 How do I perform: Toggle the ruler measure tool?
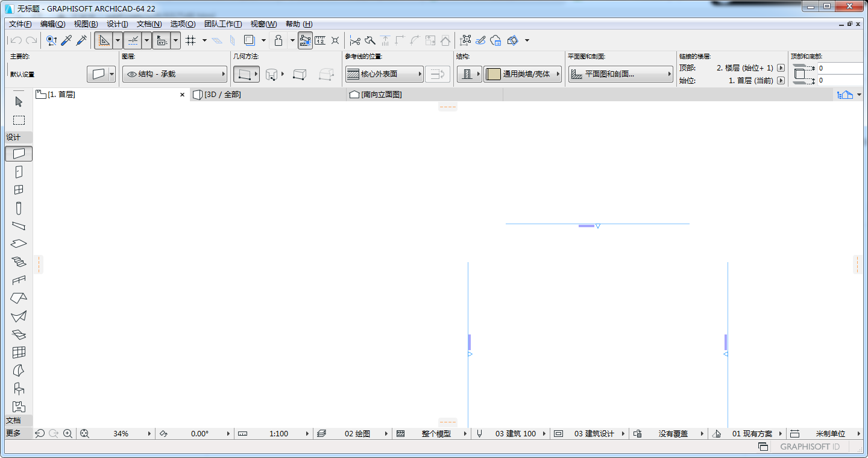(320, 40)
